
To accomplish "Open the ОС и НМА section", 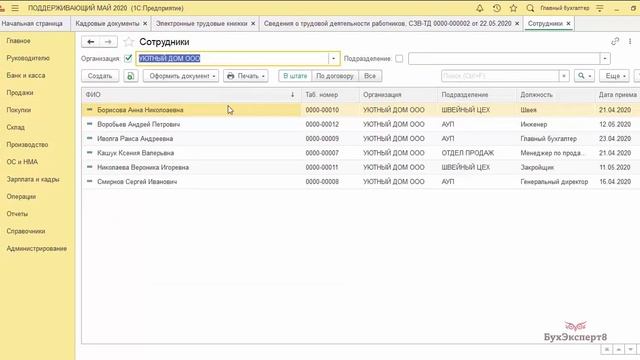I will (x=22, y=162).
